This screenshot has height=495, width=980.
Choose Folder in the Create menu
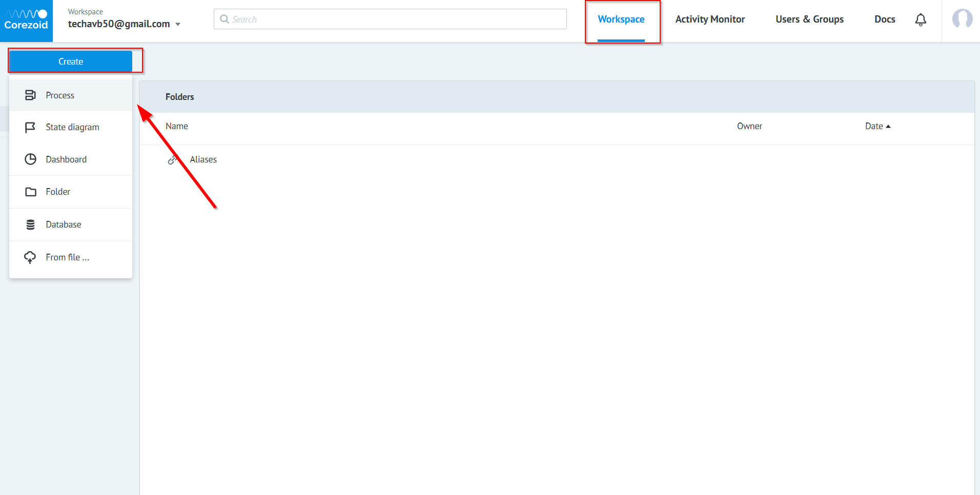pyautogui.click(x=71, y=192)
